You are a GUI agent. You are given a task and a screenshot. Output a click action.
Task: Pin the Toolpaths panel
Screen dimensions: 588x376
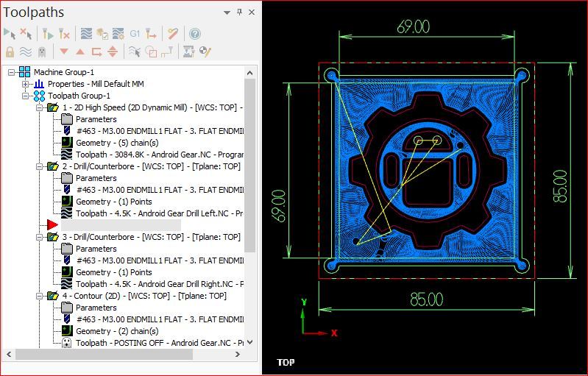tap(240, 13)
